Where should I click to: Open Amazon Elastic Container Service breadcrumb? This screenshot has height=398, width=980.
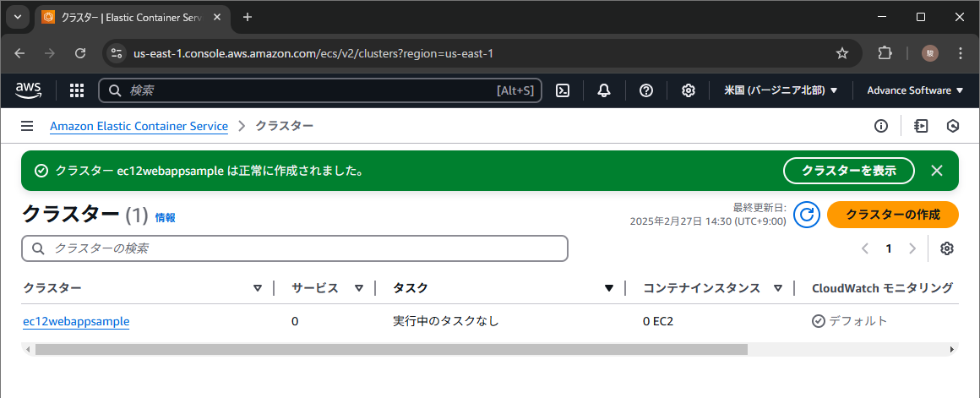pos(139,126)
